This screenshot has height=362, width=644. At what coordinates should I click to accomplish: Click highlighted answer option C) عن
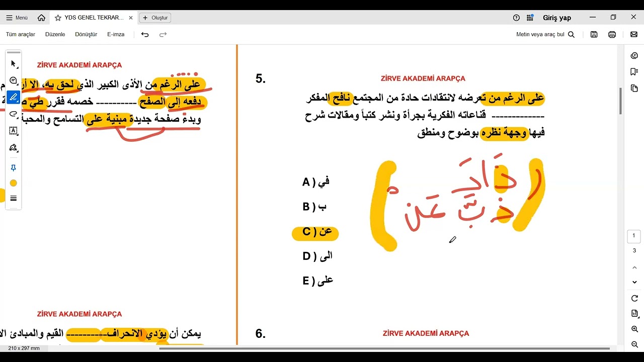315,232
